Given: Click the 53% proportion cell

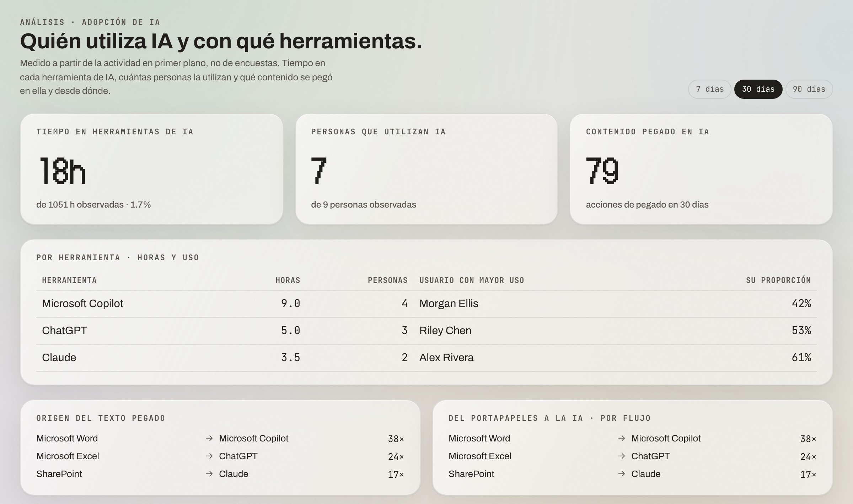Looking at the screenshot, I should pos(801,331).
